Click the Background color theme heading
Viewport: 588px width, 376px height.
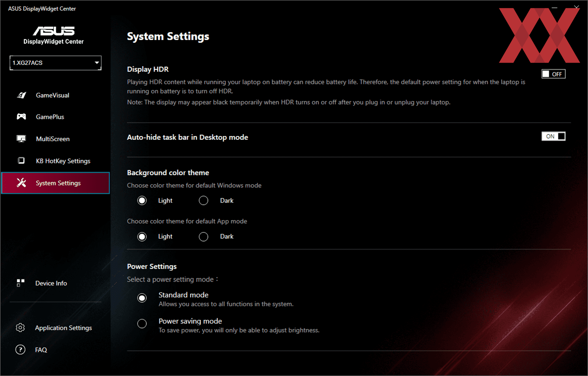pos(168,173)
